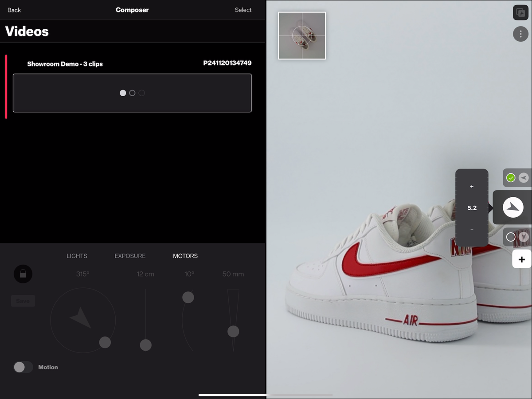
Task: Switch to the EXPOSURE tab
Action: [130, 256]
